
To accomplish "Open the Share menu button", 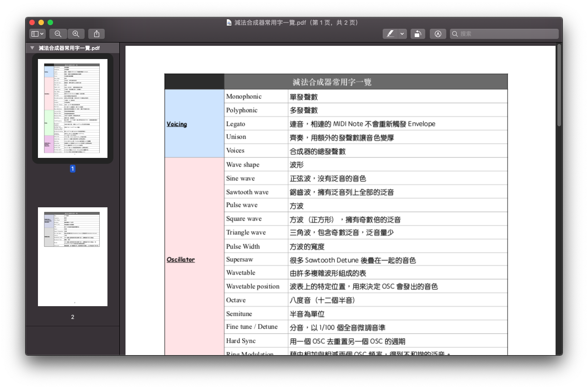I will [96, 33].
